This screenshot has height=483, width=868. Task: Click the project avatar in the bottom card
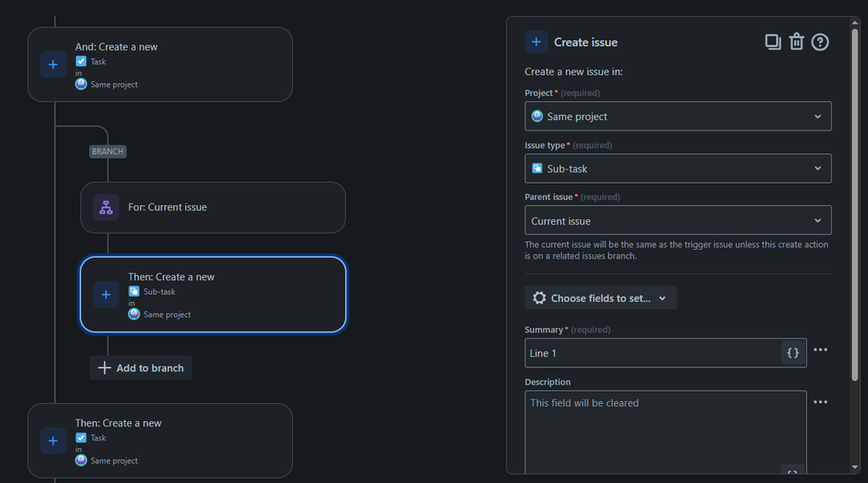point(81,460)
